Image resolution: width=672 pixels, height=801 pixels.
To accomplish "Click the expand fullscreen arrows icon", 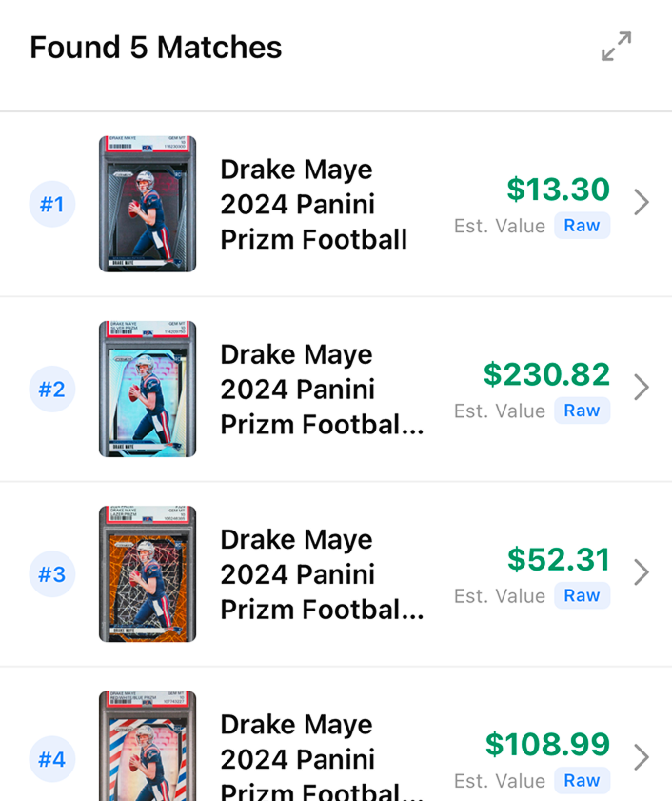I will point(617,47).
